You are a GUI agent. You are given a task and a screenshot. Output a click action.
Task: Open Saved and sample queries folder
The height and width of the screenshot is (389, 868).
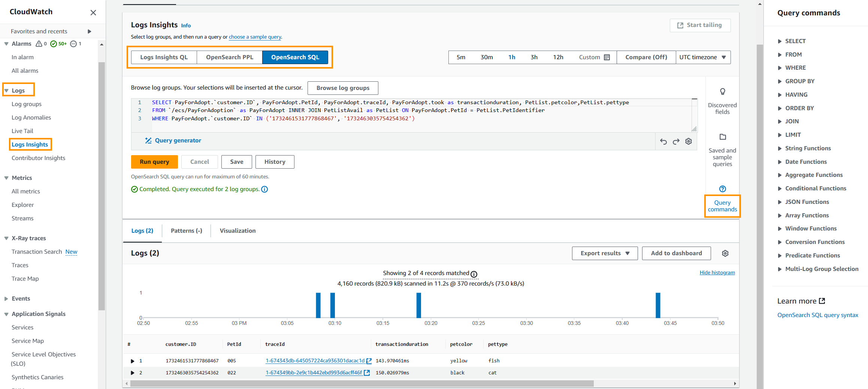[722, 137]
